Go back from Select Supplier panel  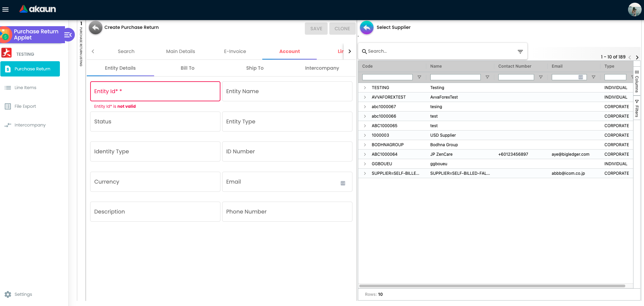(367, 28)
